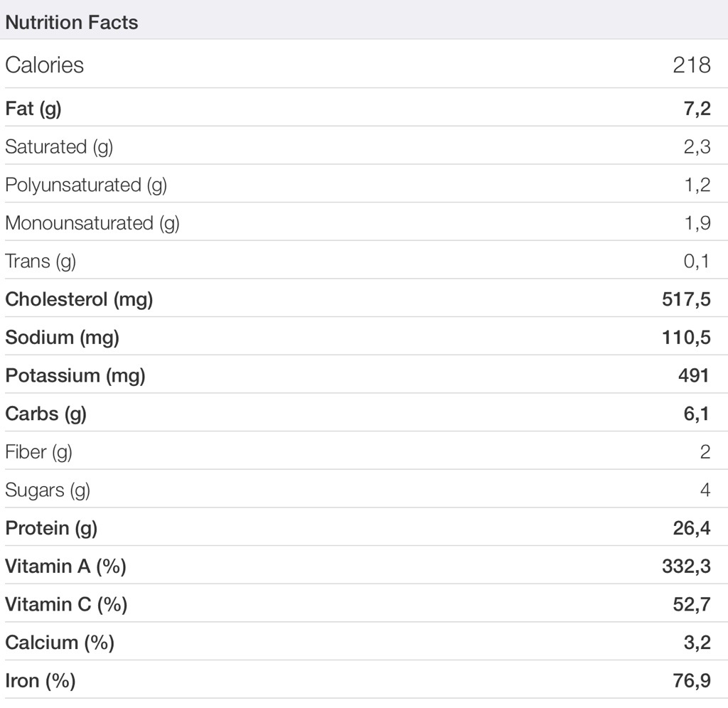The height and width of the screenshot is (708, 728).
Task: Click the Cholesterol (mg) label
Action: point(79,299)
